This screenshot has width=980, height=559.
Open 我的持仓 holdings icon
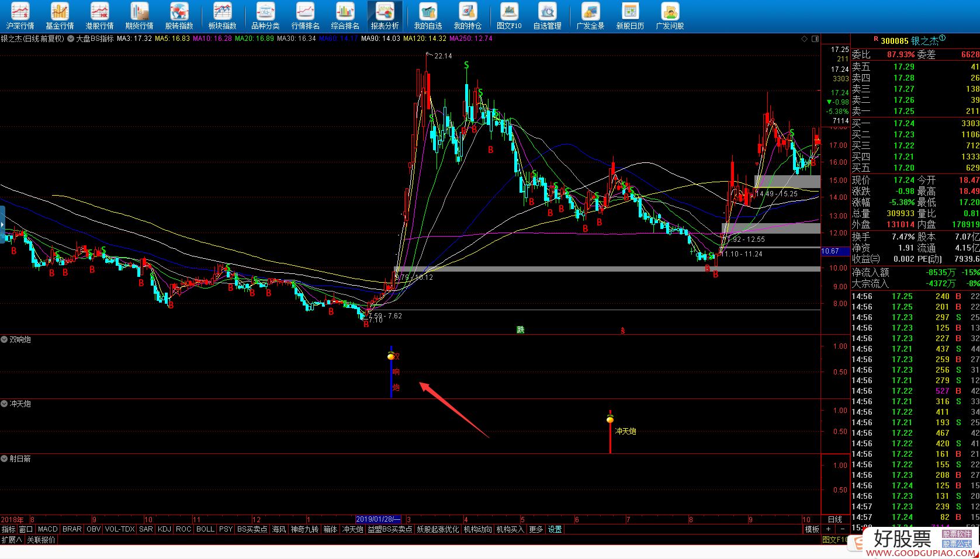468,16
